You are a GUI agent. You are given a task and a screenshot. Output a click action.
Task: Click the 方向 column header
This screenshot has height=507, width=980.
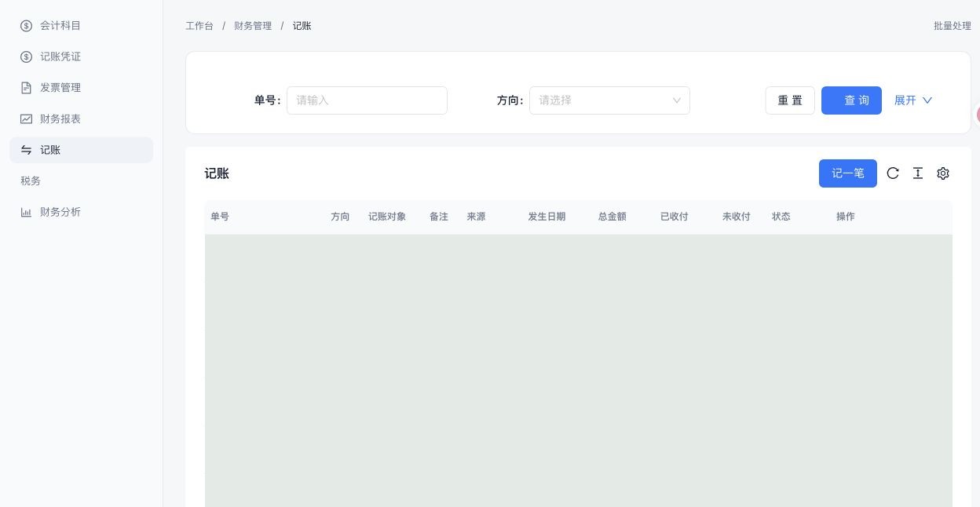click(340, 217)
